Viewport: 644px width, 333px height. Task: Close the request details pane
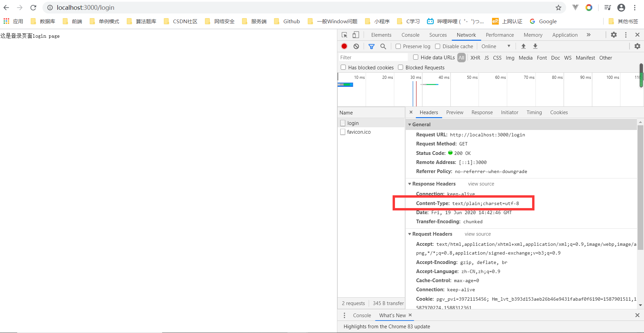point(411,112)
